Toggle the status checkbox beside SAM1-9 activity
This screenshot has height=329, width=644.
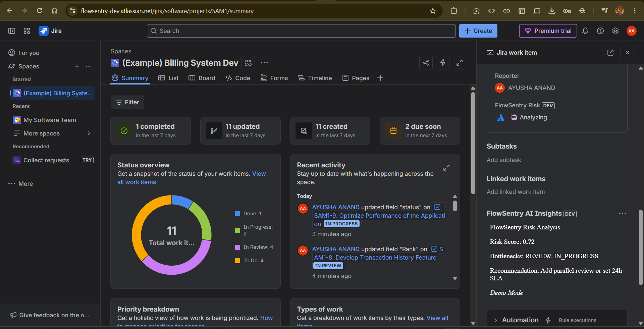click(x=437, y=207)
